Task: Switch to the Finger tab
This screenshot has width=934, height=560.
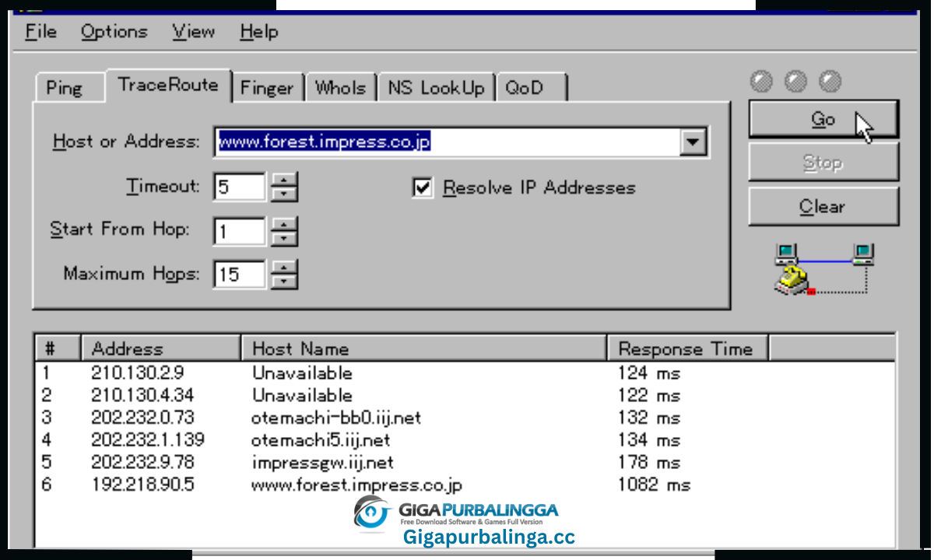Action: point(267,88)
